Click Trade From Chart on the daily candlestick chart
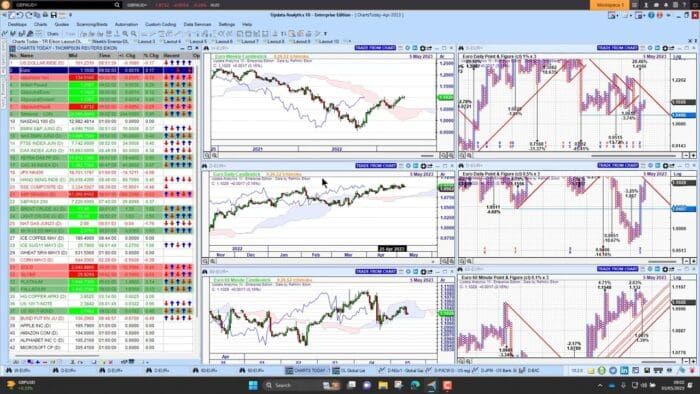The height and width of the screenshot is (394, 700). (x=376, y=166)
